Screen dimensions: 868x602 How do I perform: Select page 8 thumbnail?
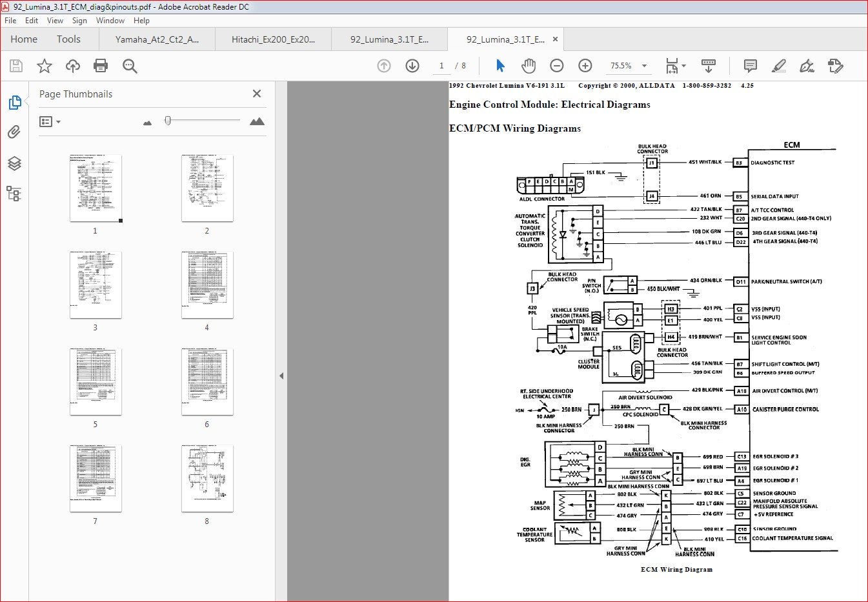[207, 479]
